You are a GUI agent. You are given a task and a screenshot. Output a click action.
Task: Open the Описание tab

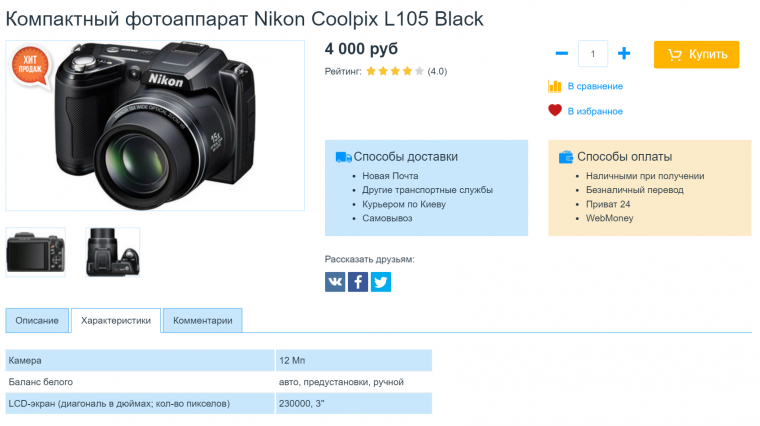coord(37,321)
